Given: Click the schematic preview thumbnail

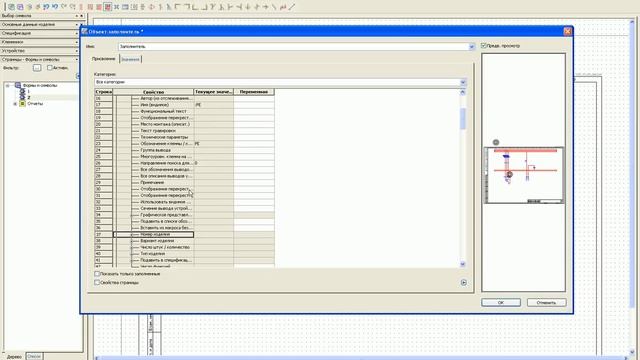Looking at the screenshot, I should pyautogui.click(x=524, y=175).
